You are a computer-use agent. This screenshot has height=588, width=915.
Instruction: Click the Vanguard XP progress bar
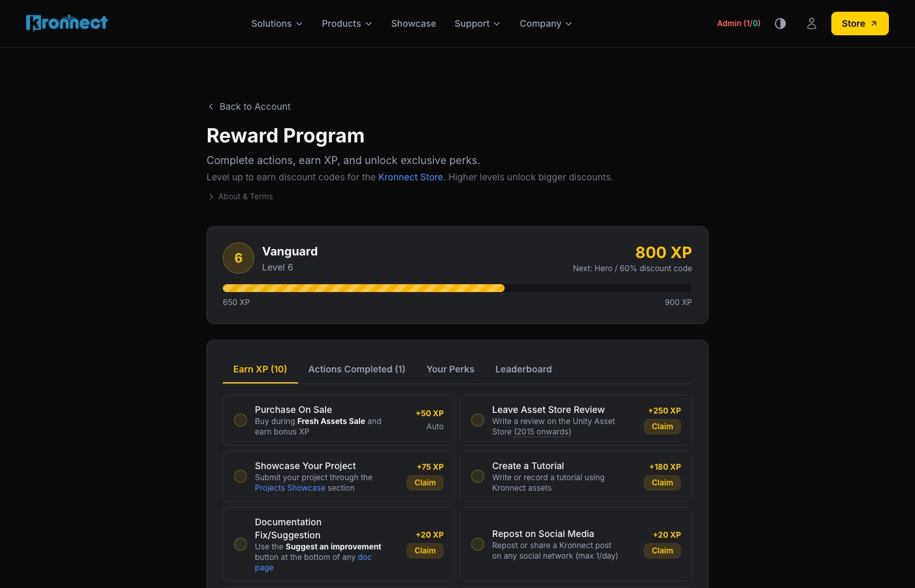tap(457, 287)
